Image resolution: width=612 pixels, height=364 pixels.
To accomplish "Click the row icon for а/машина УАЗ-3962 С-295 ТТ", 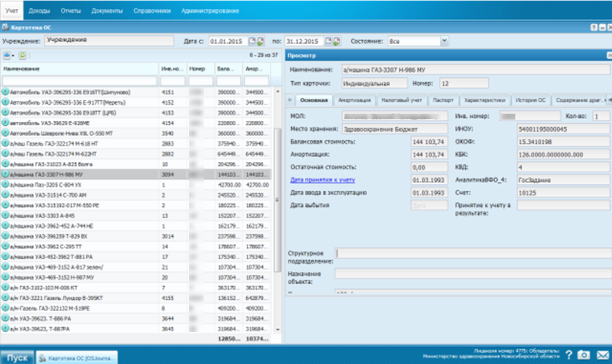I will coord(5,247).
